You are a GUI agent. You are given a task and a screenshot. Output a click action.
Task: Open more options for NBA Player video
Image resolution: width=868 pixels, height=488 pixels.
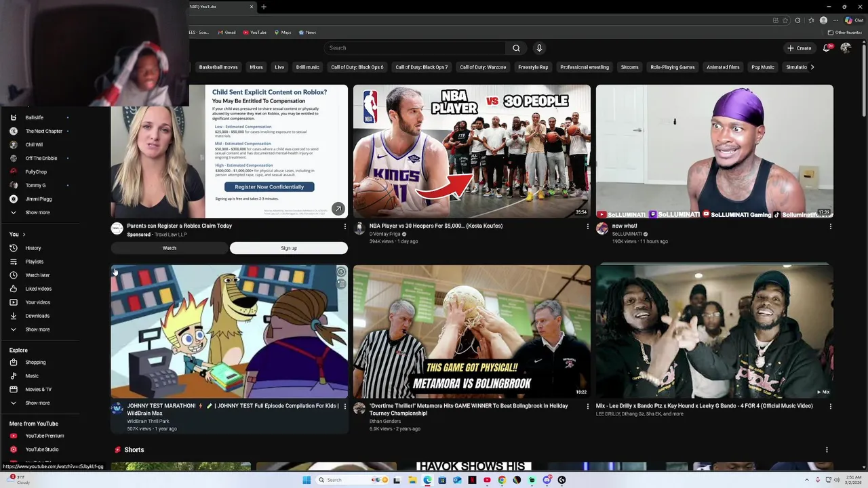(x=587, y=226)
